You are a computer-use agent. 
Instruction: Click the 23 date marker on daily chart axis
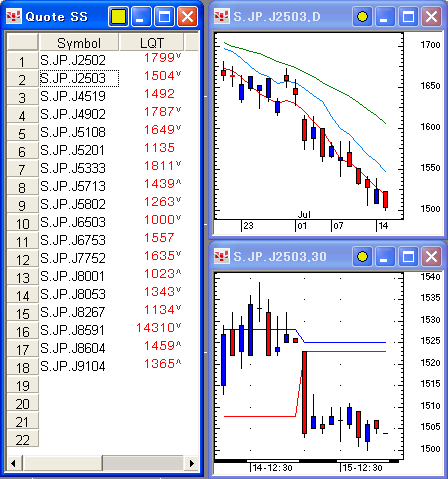(x=248, y=226)
